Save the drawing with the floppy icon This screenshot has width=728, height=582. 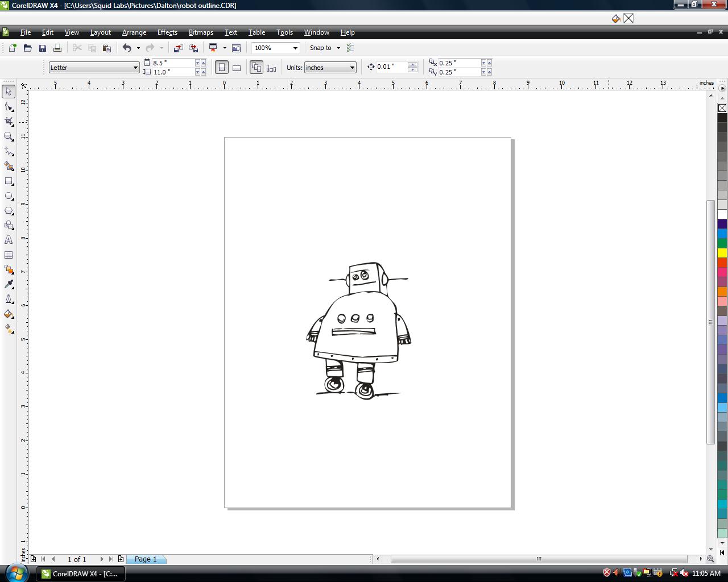point(42,48)
